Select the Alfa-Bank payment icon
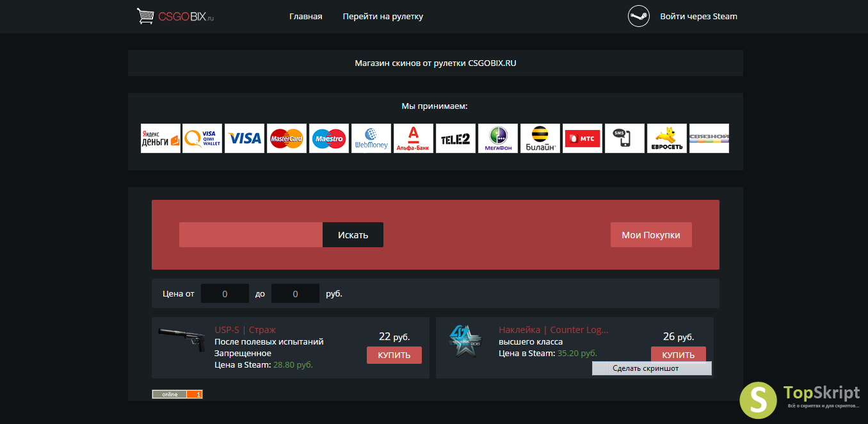The height and width of the screenshot is (424, 868). [414, 138]
